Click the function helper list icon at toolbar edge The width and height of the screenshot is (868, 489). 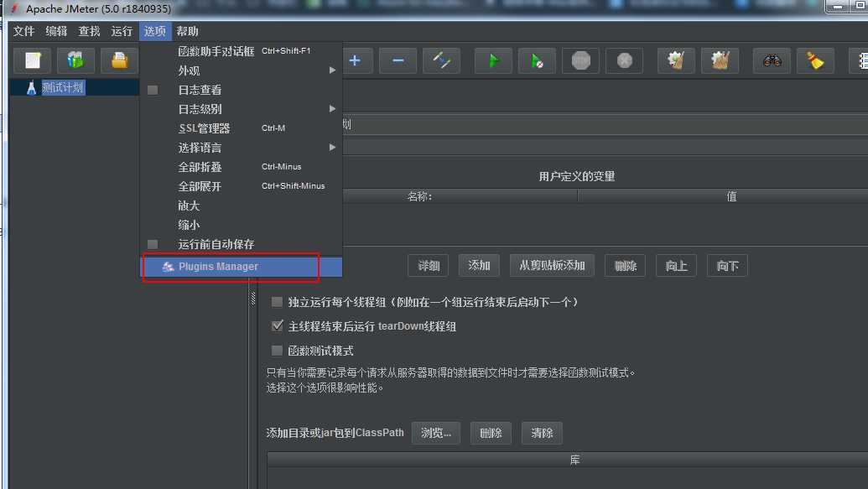tap(860, 60)
